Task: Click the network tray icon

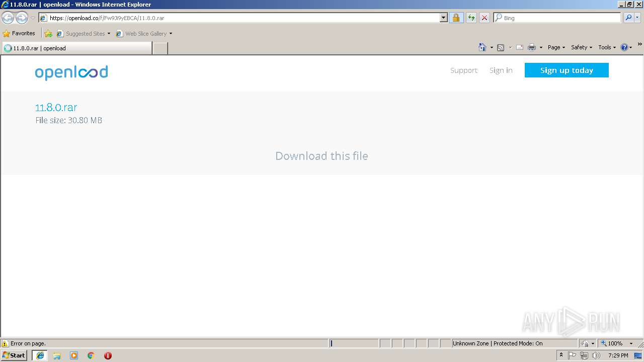Action: click(584, 355)
